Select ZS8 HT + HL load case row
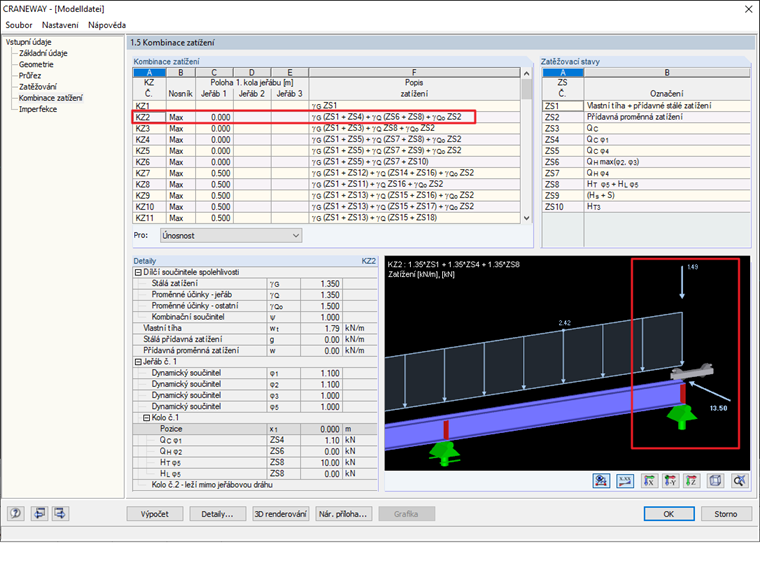The image size is (760, 570). pyautogui.click(x=646, y=184)
